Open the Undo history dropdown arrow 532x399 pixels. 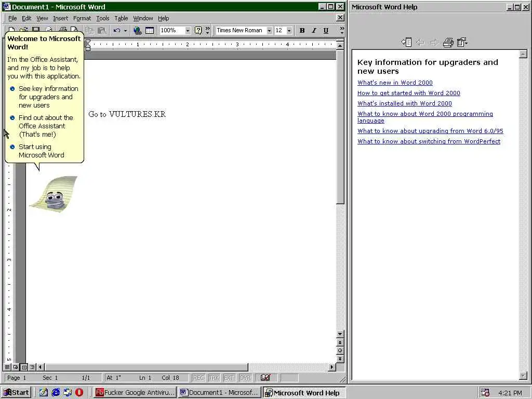click(126, 31)
